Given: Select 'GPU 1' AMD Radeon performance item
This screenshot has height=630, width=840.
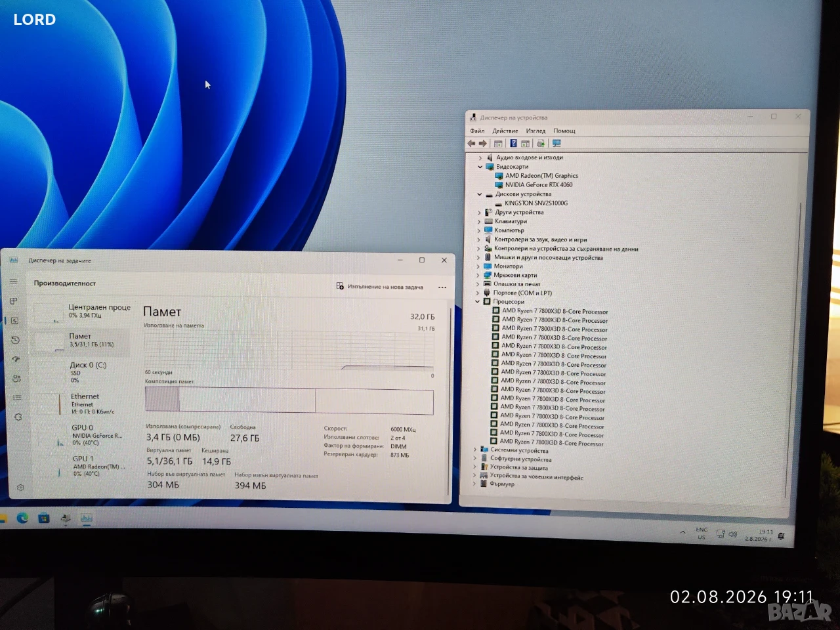Looking at the screenshot, I should pyautogui.click(x=85, y=466).
